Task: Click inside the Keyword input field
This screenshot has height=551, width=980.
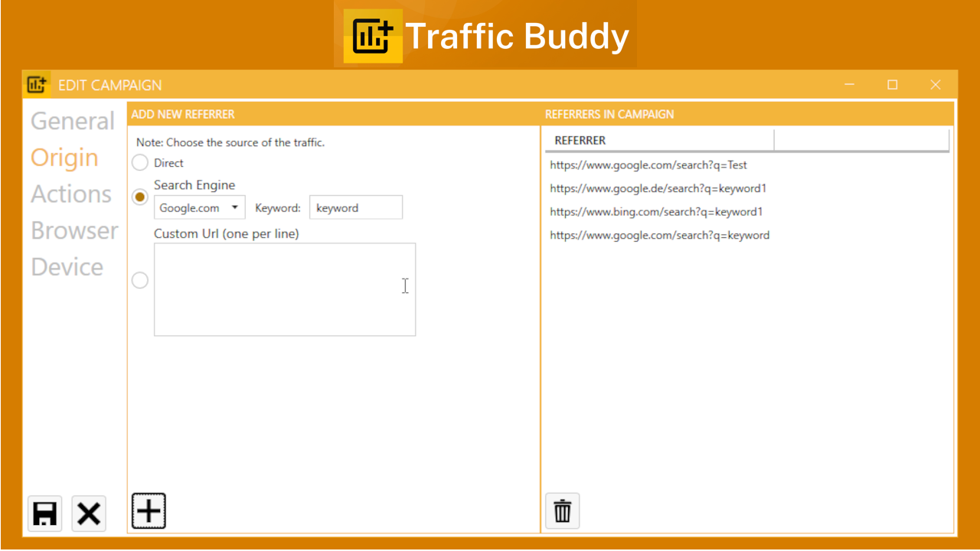Action: click(355, 207)
